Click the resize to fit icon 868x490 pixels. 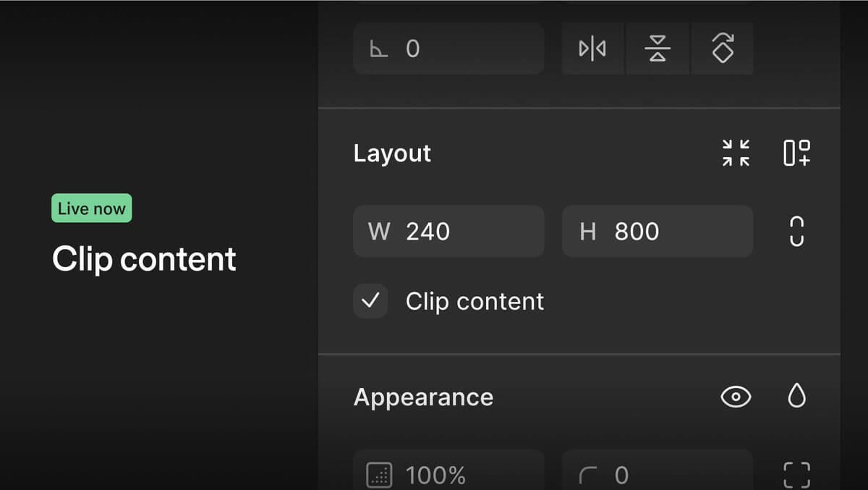click(x=736, y=153)
